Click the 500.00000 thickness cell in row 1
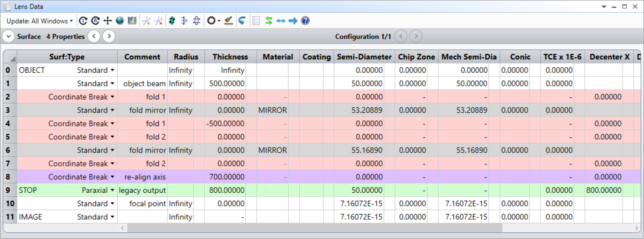This screenshot has width=644, height=239. [x=225, y=83]
